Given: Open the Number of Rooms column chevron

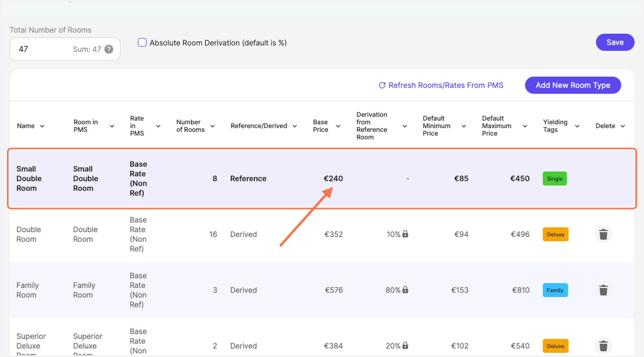Looking at the screenshot, I should [213, 126].
